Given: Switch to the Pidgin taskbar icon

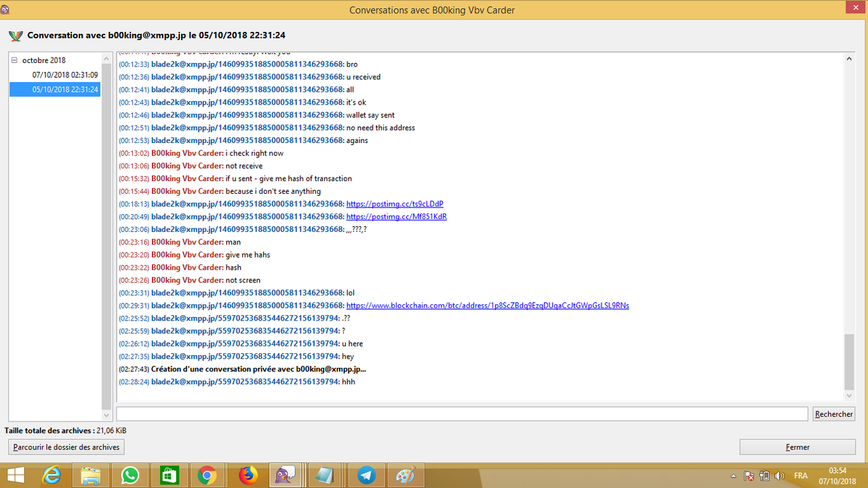Looking at the screenshot, I should 285,476.
